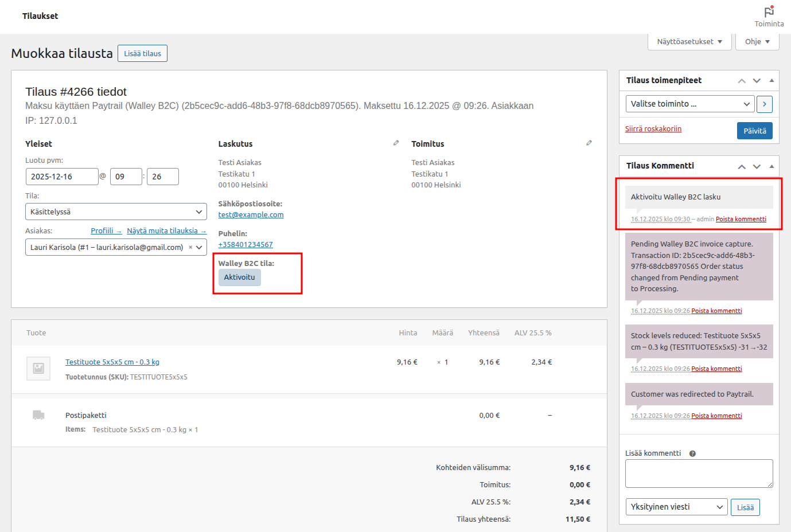Open the Toiminta activity flag icon
This screenshot has width=791, height=532.
pyautogui.click(x=769, y=13)
